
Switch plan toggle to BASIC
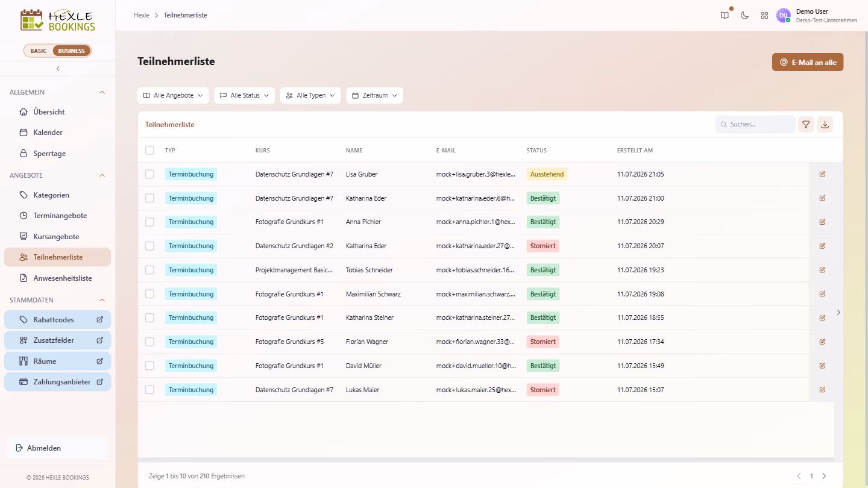coord(39,51)
